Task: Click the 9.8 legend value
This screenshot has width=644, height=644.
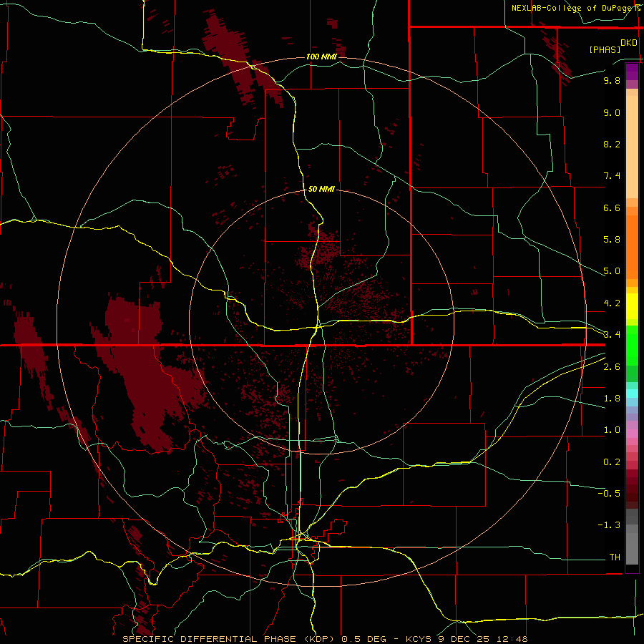Action: click(x=612, y=80)
